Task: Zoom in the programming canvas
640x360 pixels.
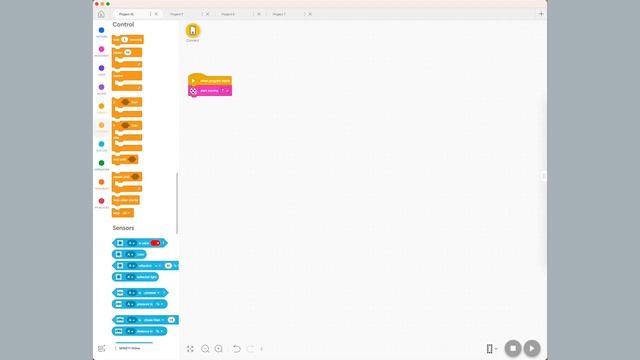Action: coord(219,349)
